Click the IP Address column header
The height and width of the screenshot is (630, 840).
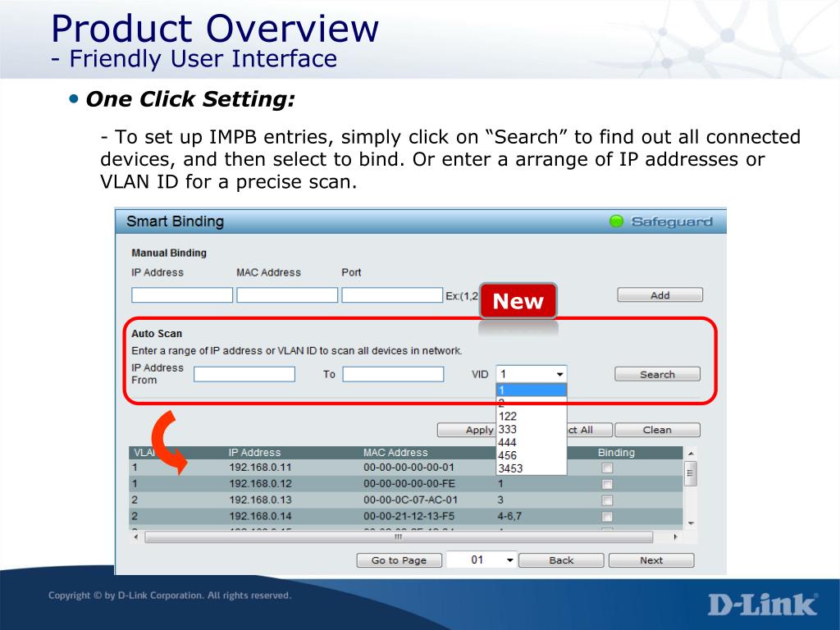tap(254, 453)
